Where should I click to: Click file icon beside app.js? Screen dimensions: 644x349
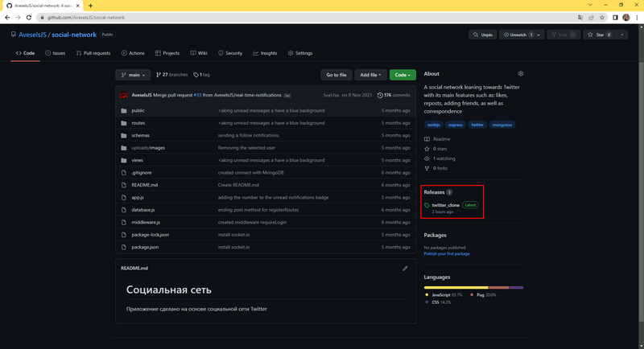124,198
